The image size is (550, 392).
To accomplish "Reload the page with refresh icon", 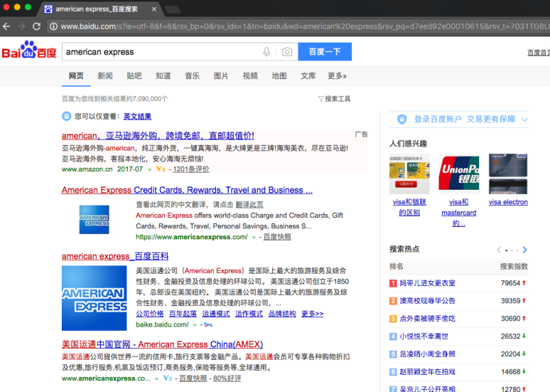I will (x=36, y=26).
